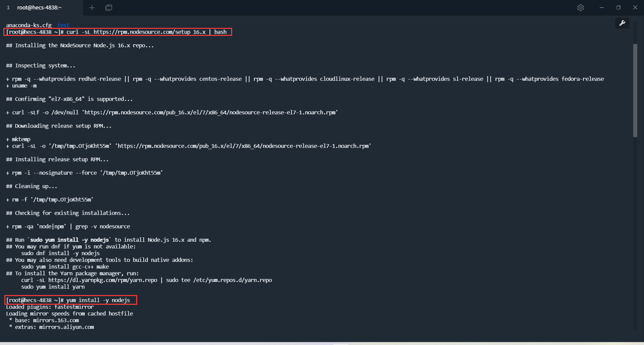
Task: Click the '## Cleaning up...' output line
Action: 32,186
